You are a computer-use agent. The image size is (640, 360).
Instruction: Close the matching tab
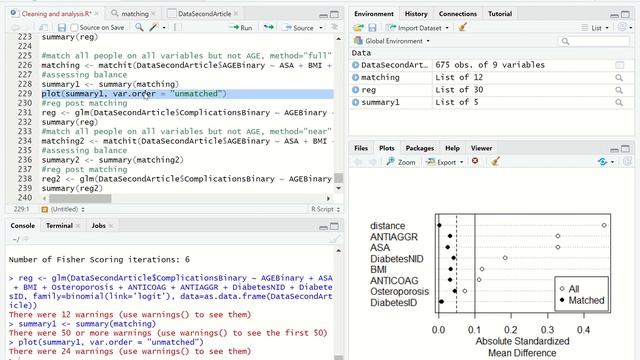[x=153, y=14]
